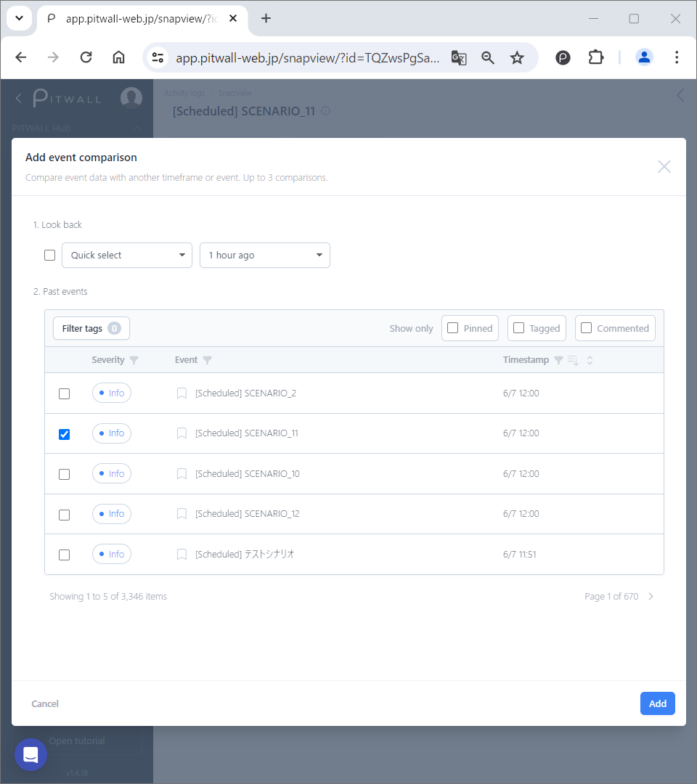This screenshot has height=784, width=697.
Task: Close the Add event comparison dialog
Action: click(x=664, y=167)
